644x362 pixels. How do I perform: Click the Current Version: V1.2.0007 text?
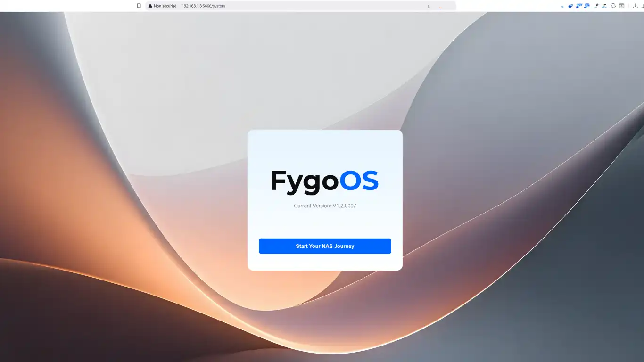(x=325, y=206)
